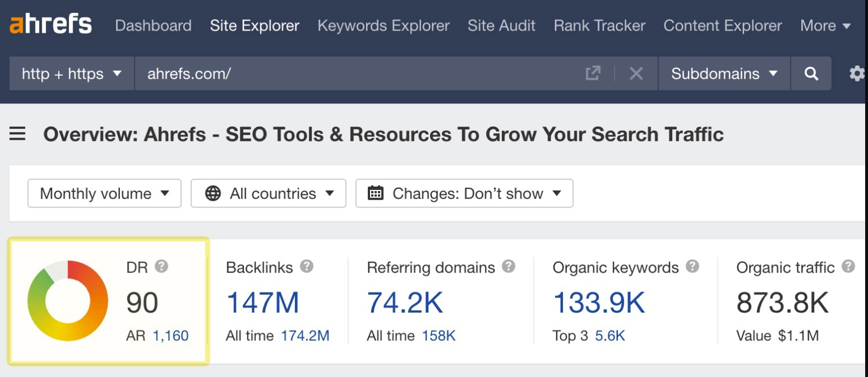Click the Organic keywords help icon
868x377 pixels.
[x=693, y=266]
